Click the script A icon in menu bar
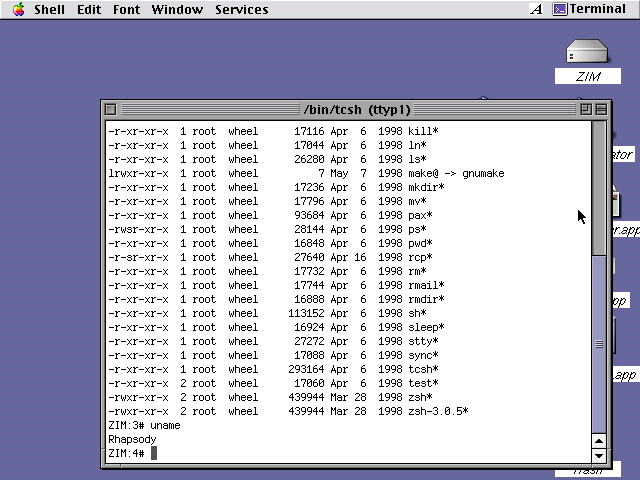This screenshot has height=480, width=640. click(x=536, y=9)
